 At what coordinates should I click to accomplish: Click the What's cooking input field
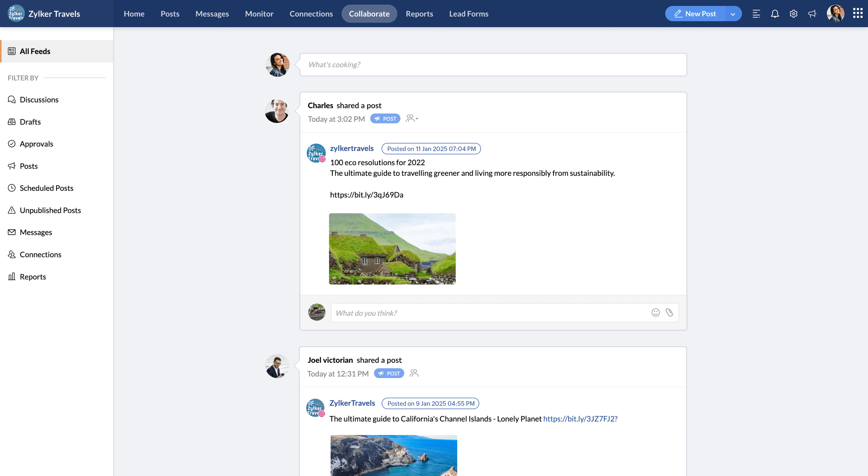coord(493,65)
